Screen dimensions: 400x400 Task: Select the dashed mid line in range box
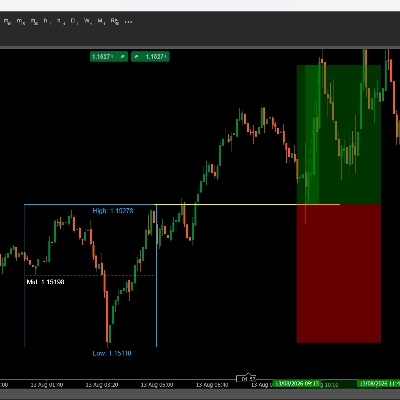pos(91,275)
